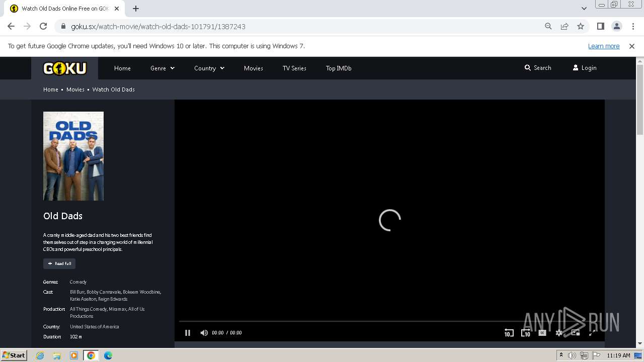The image size is (644, 362).
Task: Open United States of America country link
Action: coord(95,327)
